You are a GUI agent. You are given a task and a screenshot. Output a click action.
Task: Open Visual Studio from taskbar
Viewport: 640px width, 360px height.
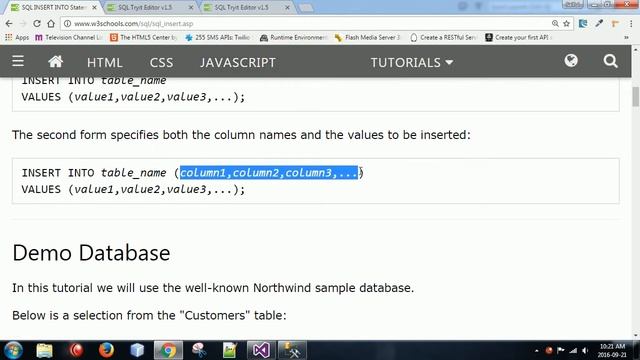pos(261,350)
